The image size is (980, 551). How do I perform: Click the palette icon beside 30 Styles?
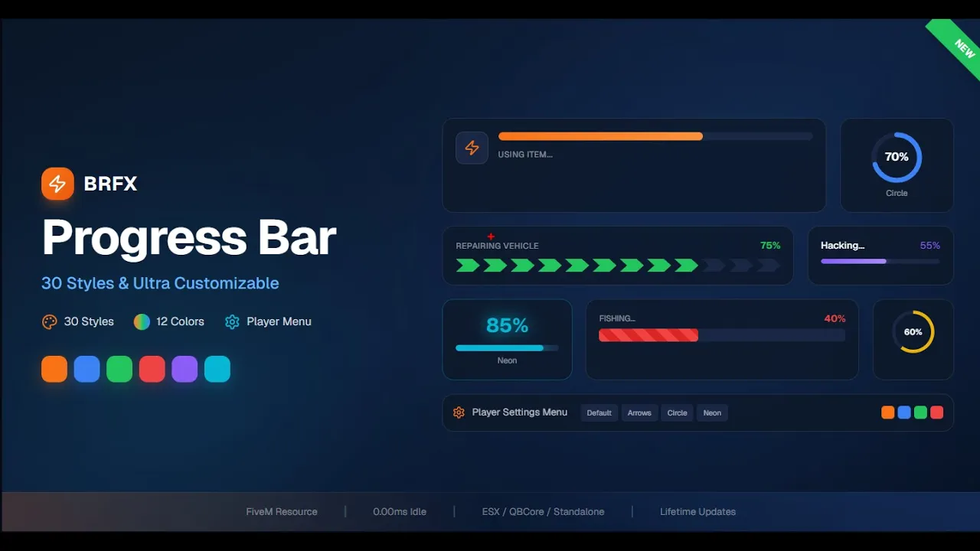point(50,322)
